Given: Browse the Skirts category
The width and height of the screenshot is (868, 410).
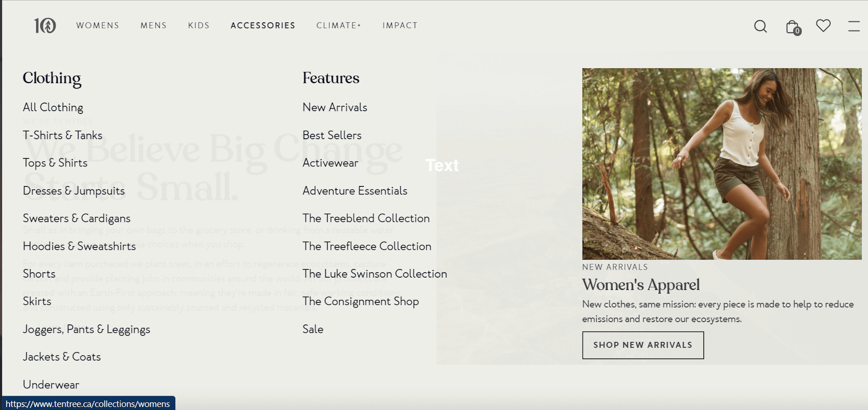Looking at the screenshot, I should point(37,302).
